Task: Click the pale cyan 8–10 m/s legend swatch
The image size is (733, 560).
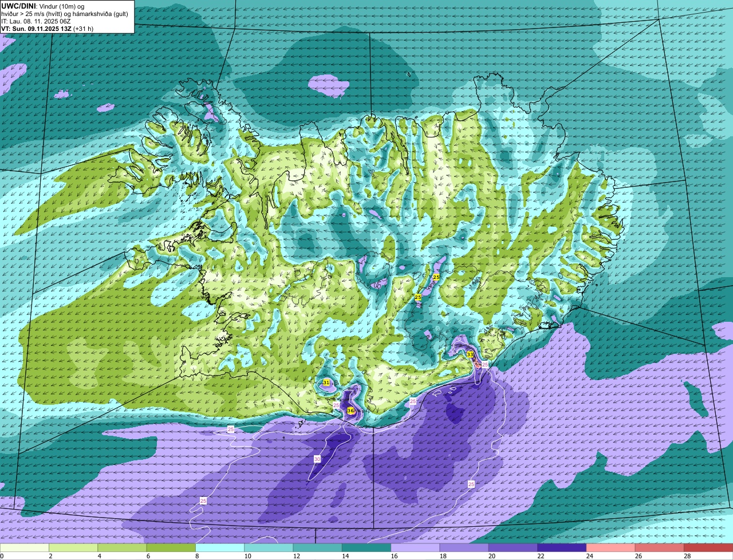Action: point(220,547)
